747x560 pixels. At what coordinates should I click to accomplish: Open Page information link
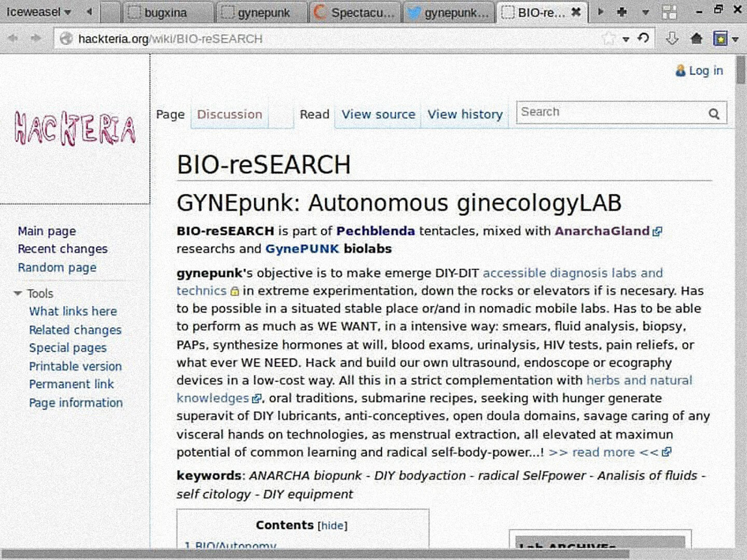click(x=76, y=403)
